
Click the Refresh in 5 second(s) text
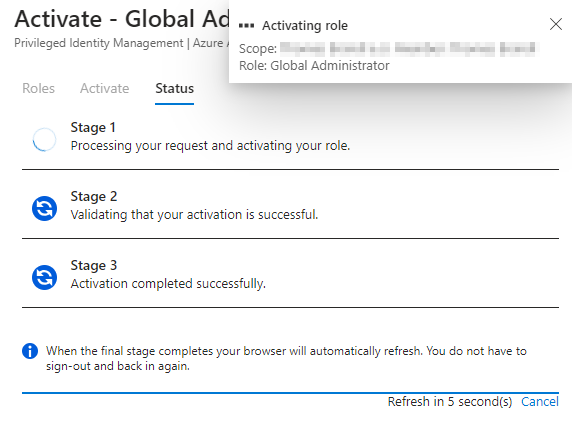pos(450,401)
